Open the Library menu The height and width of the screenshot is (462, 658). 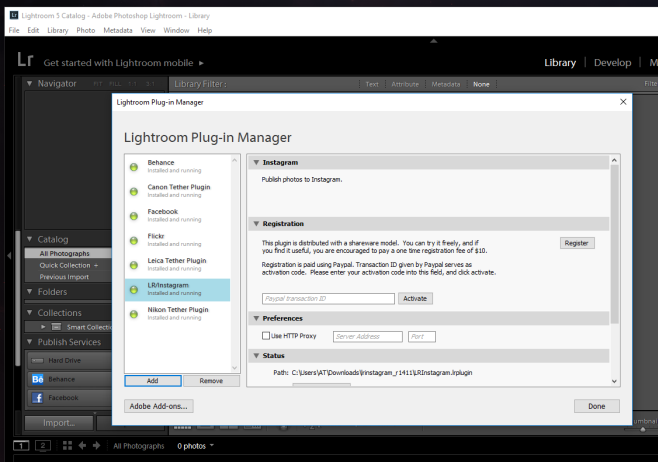[57, 30]
